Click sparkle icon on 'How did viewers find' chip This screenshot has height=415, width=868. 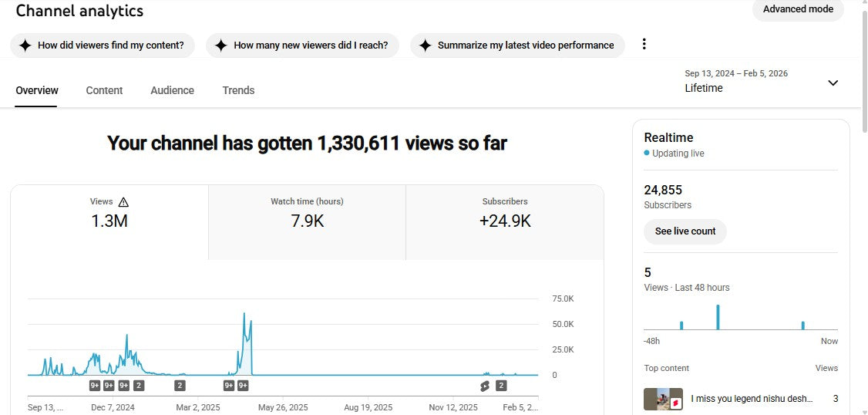click(x=25, y=46)
